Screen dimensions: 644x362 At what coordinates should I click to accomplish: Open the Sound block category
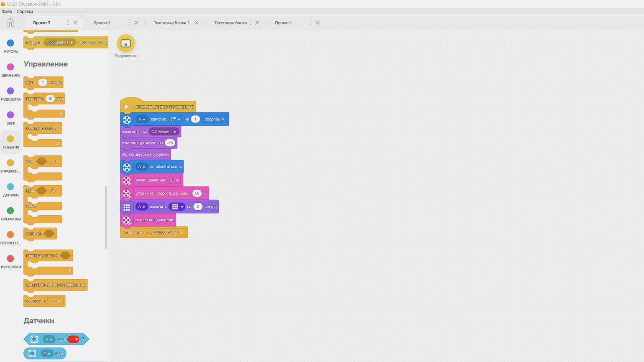[x=10, y=115]
